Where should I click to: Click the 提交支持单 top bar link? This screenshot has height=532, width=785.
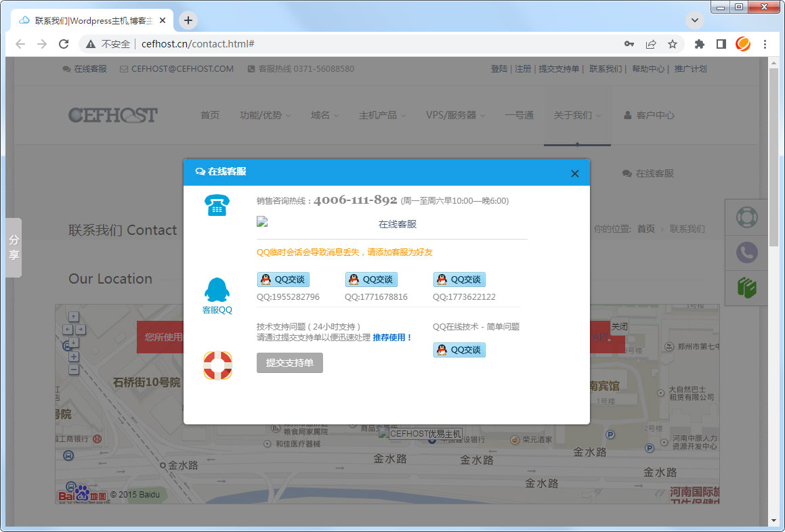pos(559,69)
